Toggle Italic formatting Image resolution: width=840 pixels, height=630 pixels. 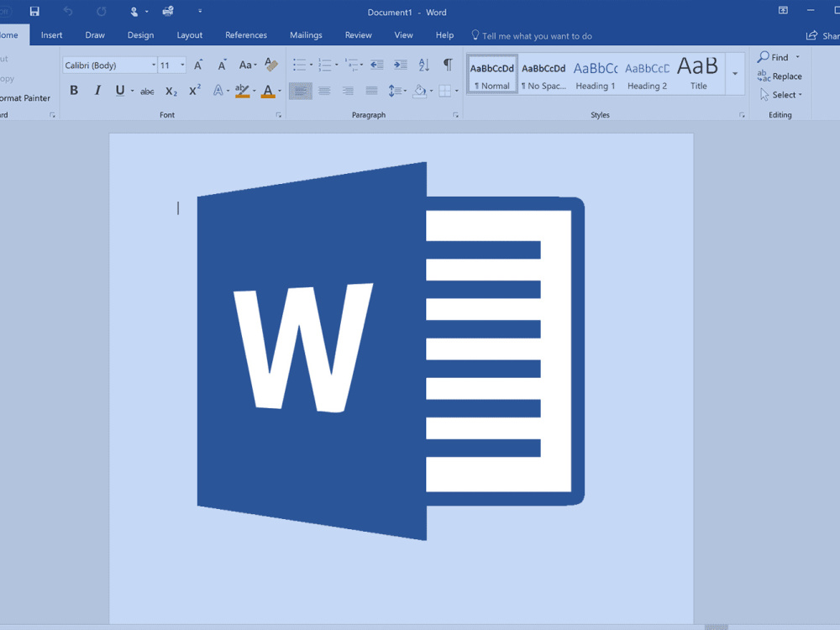97,91
